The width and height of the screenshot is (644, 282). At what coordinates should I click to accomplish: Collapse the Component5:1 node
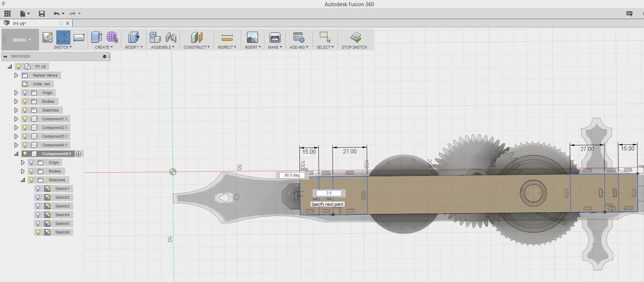(16, 154)
